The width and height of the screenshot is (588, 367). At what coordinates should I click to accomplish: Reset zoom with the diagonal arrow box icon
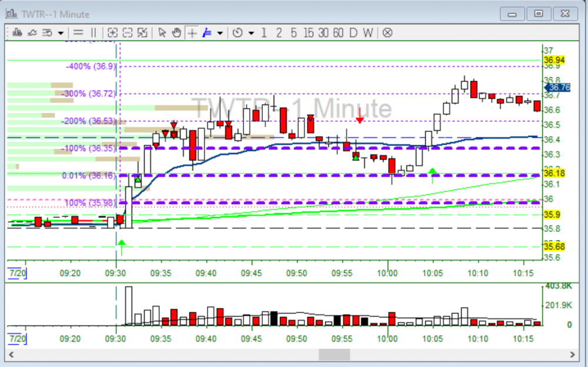142,33
